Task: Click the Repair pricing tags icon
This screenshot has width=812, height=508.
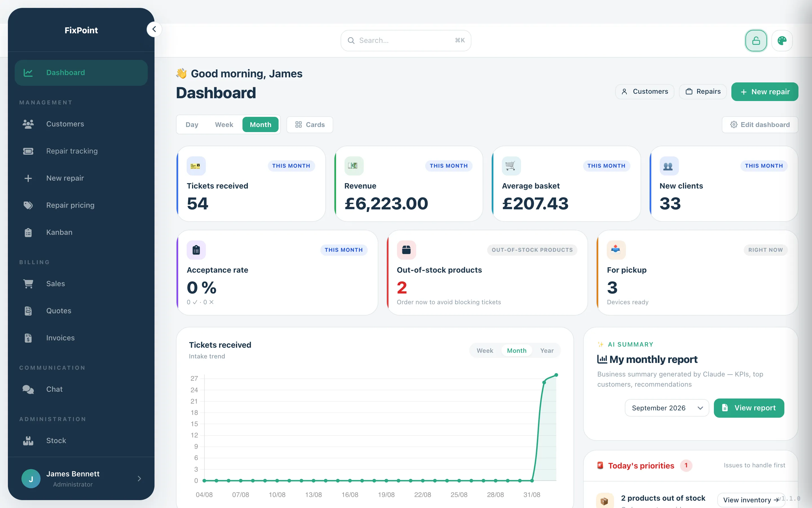Action: tap(28, 205)
